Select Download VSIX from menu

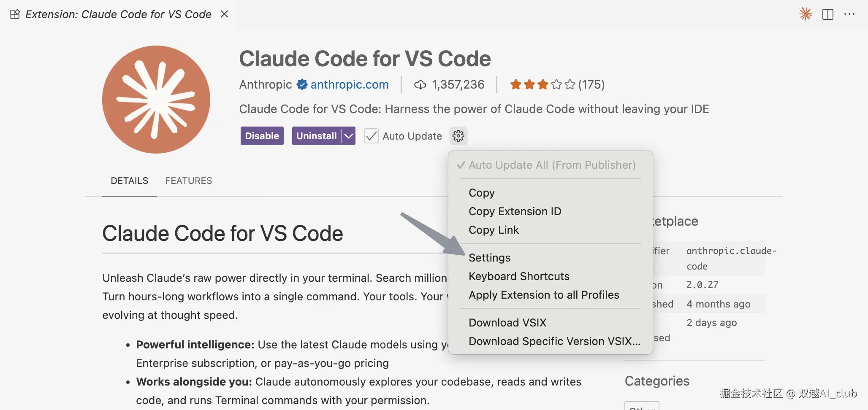pos(507,323)
